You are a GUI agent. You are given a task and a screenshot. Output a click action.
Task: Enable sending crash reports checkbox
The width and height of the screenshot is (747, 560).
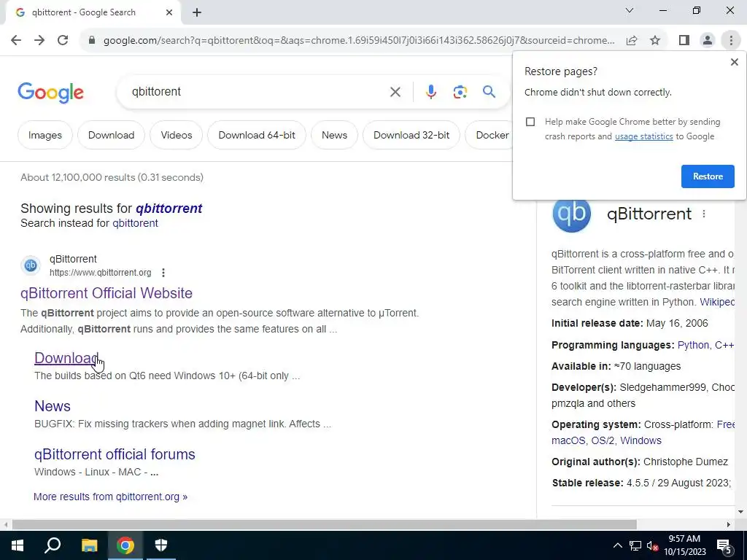tap(530, 122)
